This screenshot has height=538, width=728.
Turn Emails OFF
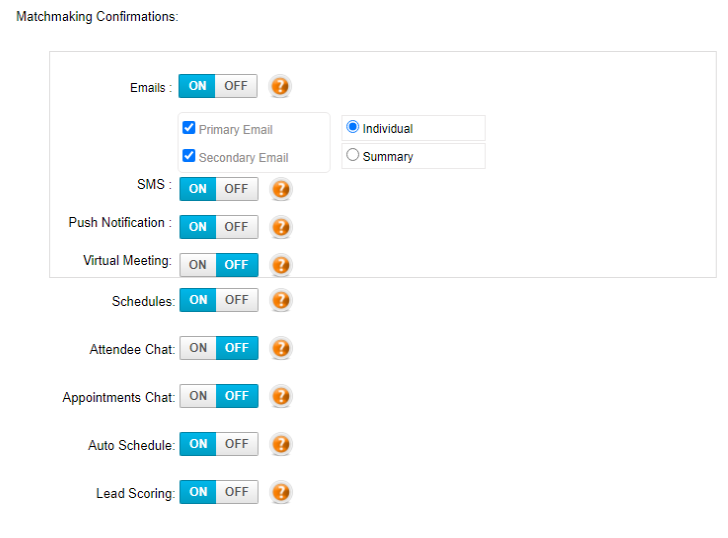tap(236, 86)
